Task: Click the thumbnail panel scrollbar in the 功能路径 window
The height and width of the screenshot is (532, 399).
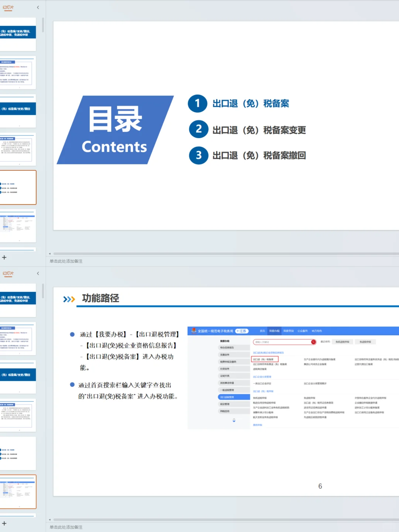Action: click(x=43, y=291)
